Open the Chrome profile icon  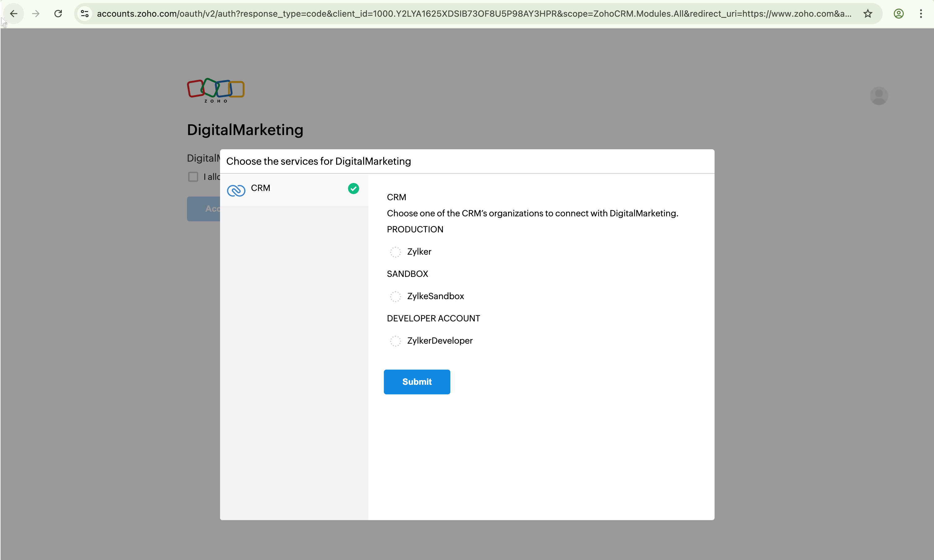tap(898, 14)
